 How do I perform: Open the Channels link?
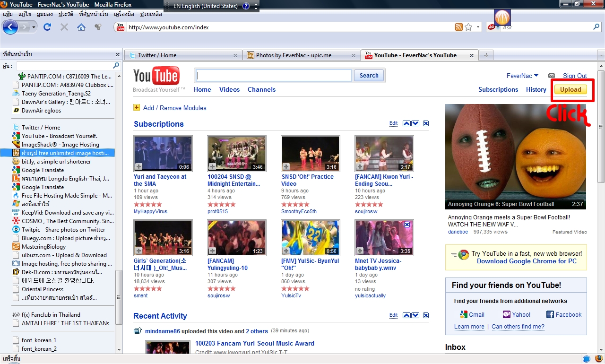pyautogui.click(x=261, y=89)
